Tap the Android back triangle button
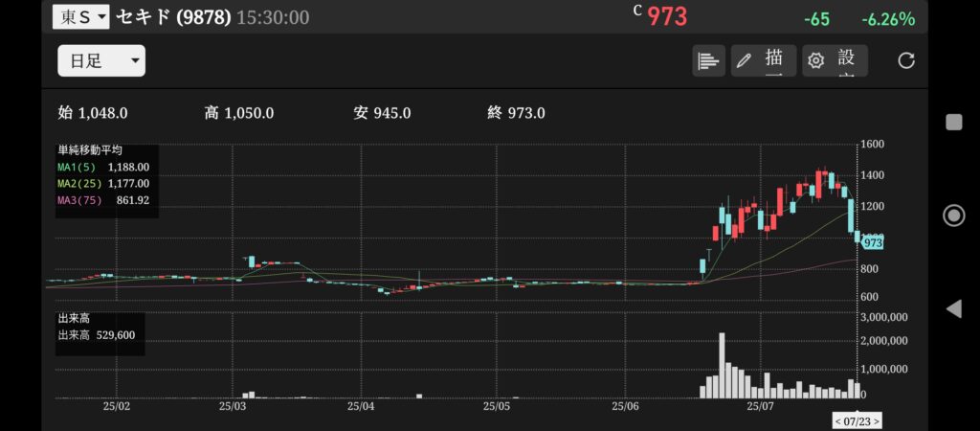 click(x=954, y=307)
